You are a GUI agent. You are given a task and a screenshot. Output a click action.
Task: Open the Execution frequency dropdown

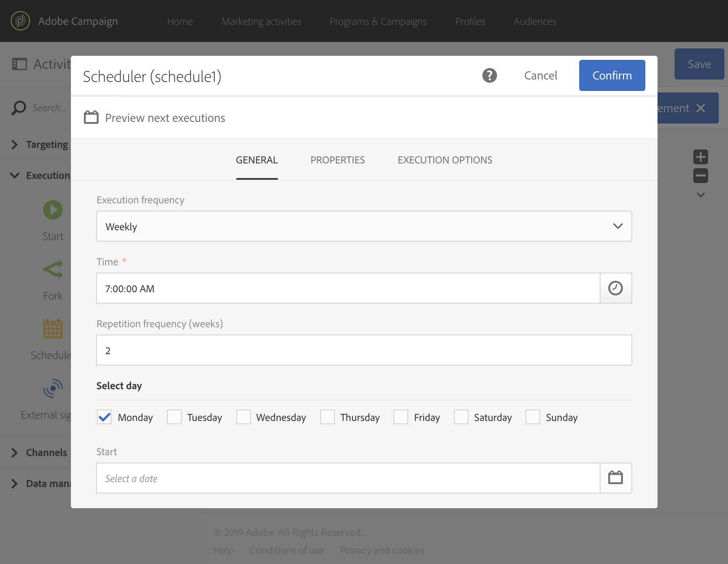364,226
